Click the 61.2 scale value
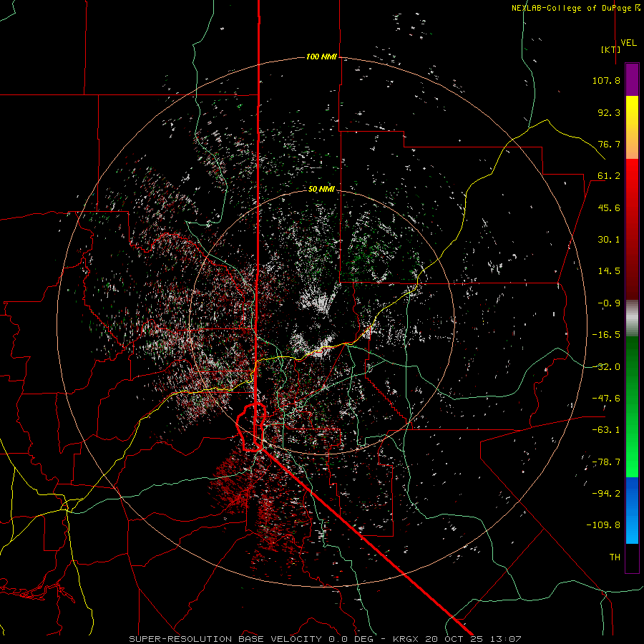Image resolution: width=644 pixels, height=644 pixels. click(609, 176)
